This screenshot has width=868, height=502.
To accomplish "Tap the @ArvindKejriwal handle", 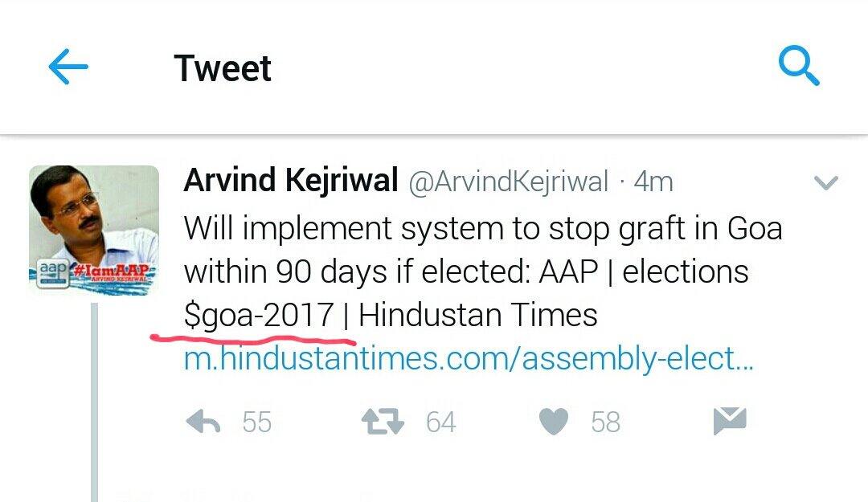I will pos(508,182).
